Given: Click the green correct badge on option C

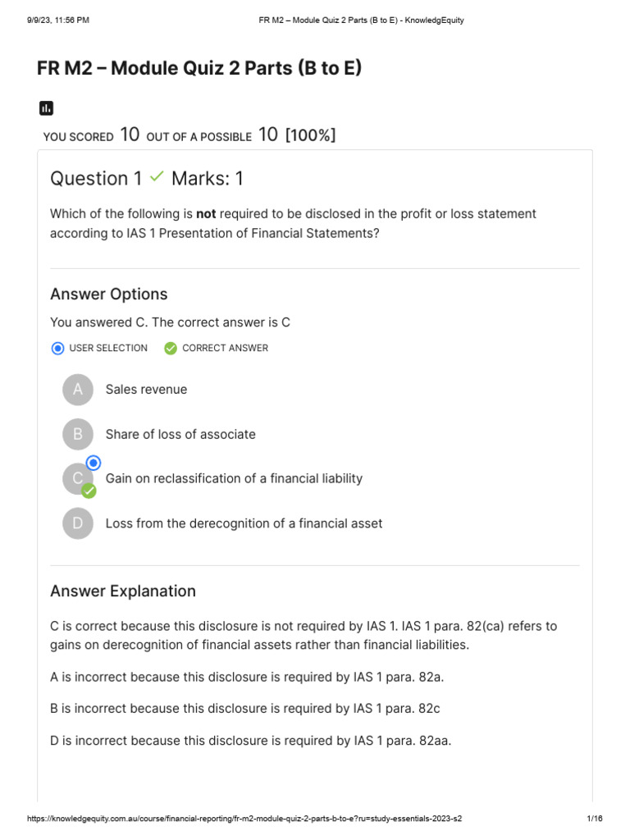Looking at the screenshot, I should click(x=89, y=491).
